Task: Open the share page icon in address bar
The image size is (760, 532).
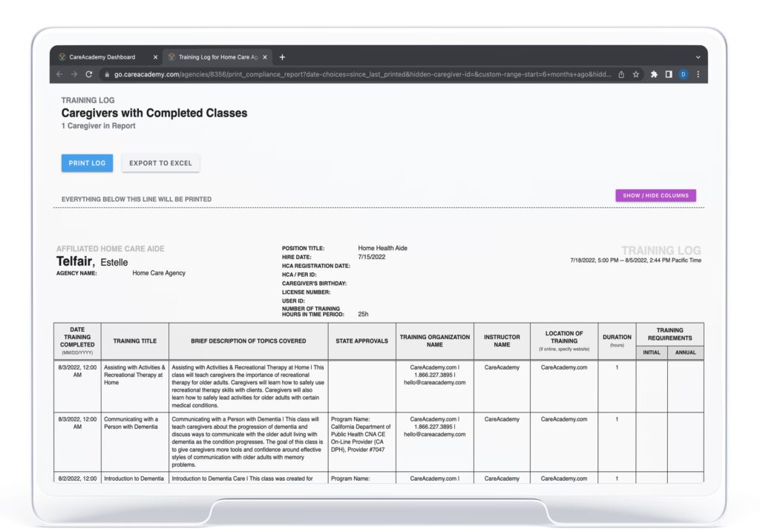Action: pos(620,74)
